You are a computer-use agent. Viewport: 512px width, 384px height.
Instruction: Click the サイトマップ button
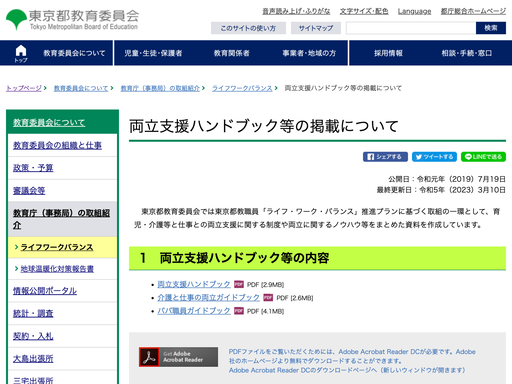point(316,28)
